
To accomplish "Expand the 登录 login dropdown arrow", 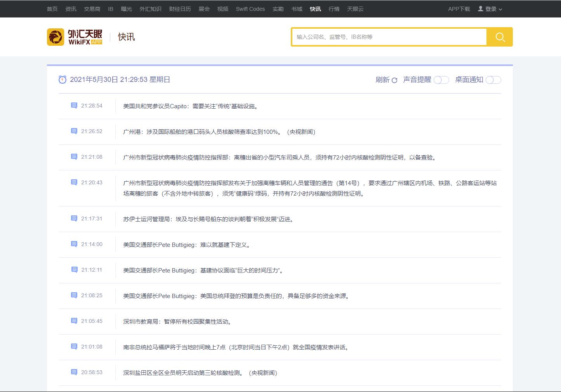I will [500, 9].
